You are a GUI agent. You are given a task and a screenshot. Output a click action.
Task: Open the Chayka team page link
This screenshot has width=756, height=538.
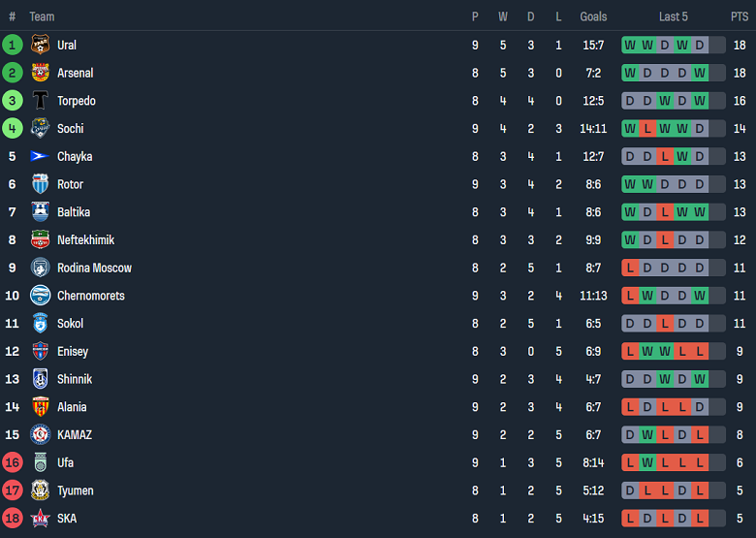pyautogui.click(x=75, y=157)
